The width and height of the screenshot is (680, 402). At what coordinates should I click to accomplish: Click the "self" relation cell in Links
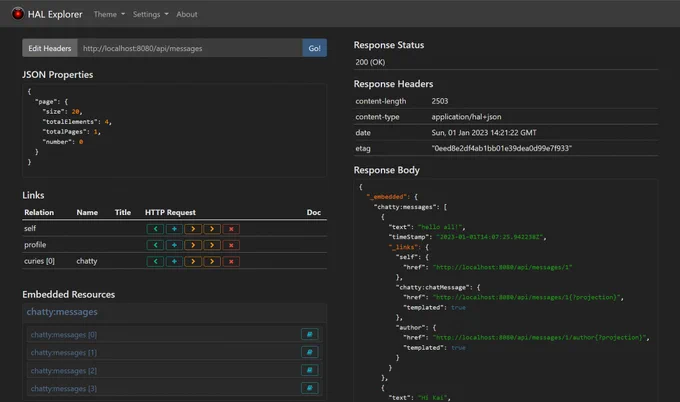click(30, 229)
